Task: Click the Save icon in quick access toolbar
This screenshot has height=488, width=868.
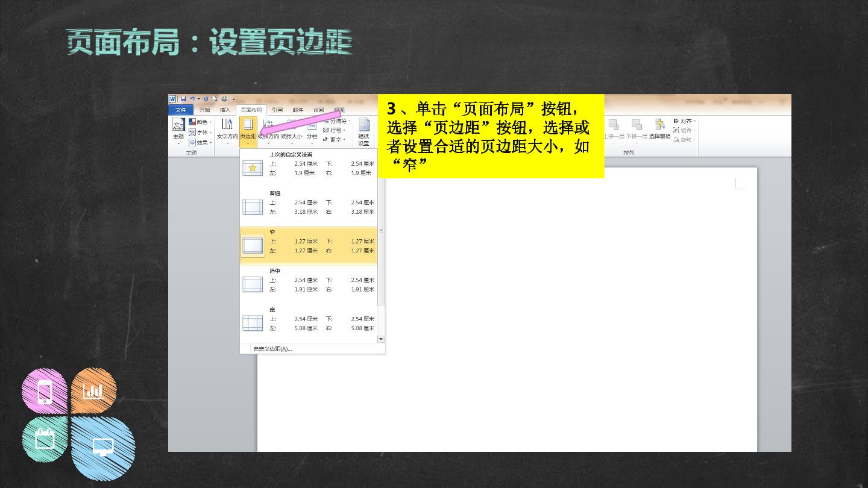Action: [183, 99]
